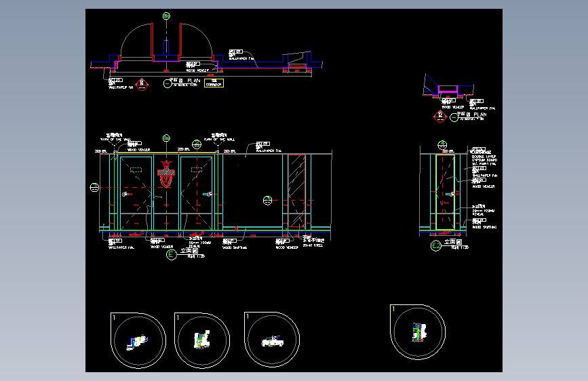Select the door handle in elevation E2
The image size is (588, 381).
452,194
